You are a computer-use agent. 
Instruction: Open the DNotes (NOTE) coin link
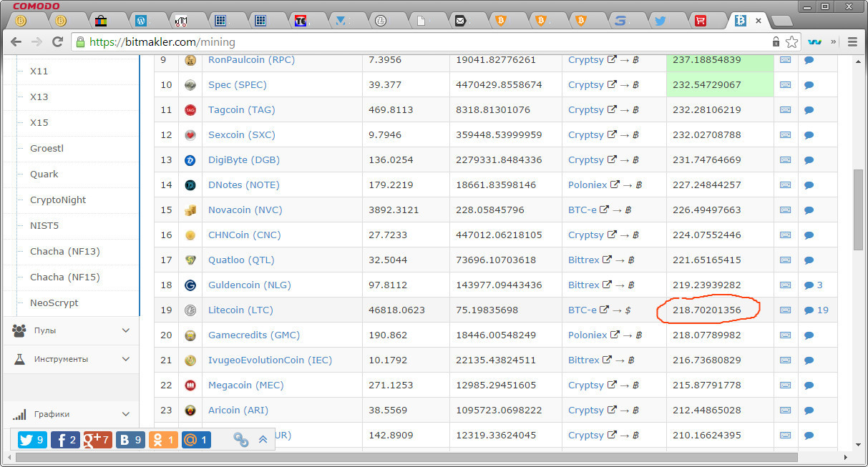coord(245,185)
